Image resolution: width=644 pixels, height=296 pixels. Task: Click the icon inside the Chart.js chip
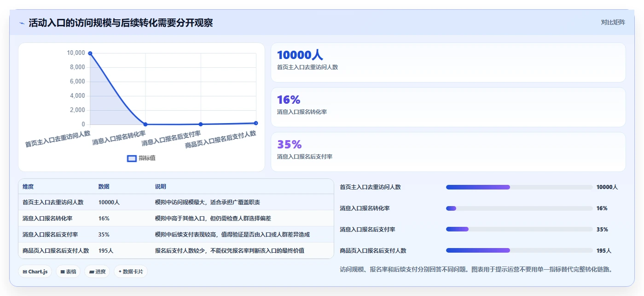[x=25, y=272]
